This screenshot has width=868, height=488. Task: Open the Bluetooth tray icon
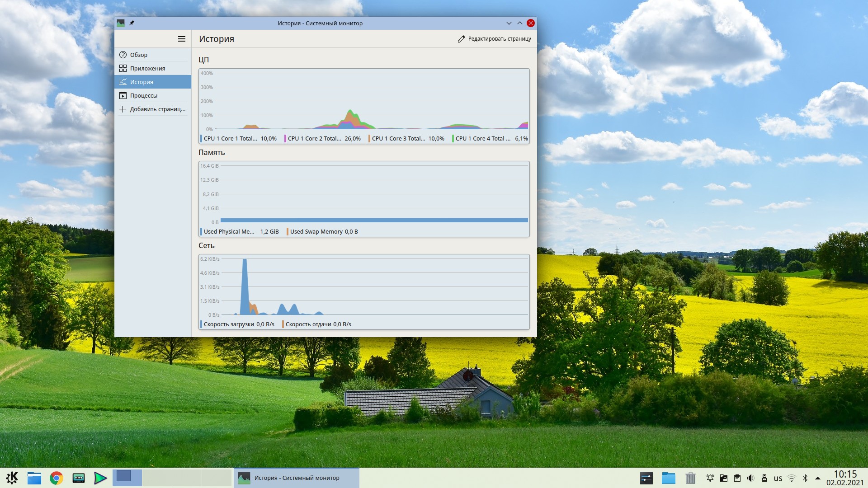click(x=805, y=478)
